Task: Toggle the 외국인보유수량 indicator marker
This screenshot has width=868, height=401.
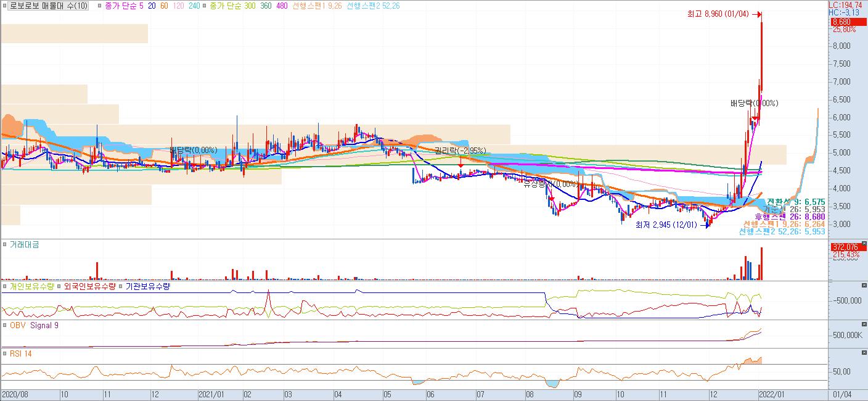Action: [x=59, y=287]
